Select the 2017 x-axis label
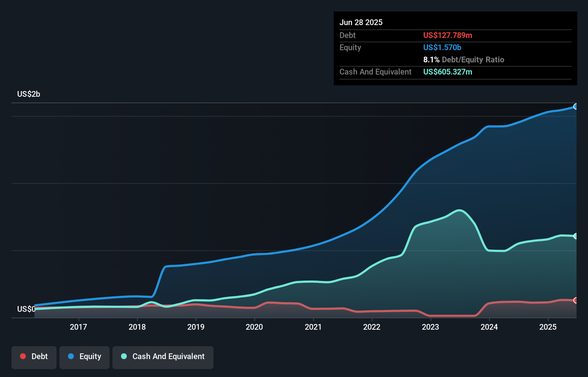This screenshot has height=377, width=588. 78,327
